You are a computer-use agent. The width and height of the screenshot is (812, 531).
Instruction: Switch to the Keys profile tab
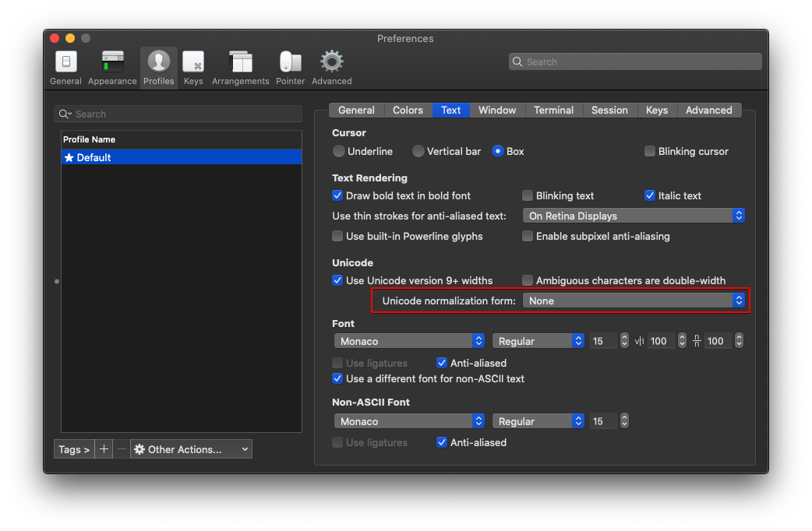657,111
